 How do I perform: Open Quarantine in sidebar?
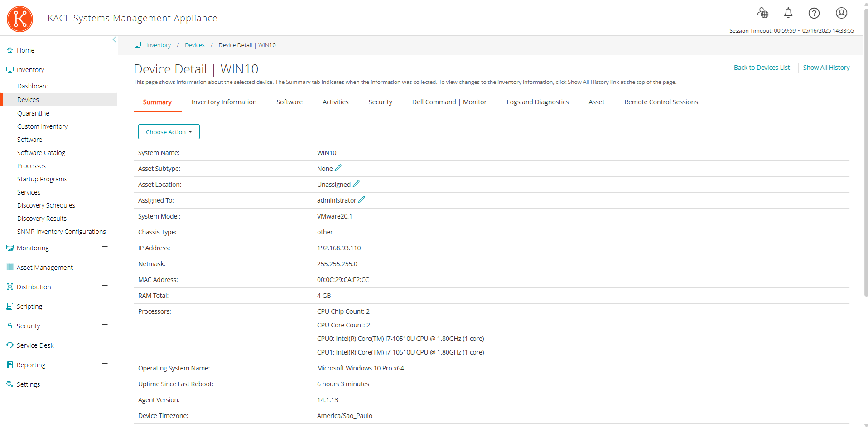click(33, 113)
